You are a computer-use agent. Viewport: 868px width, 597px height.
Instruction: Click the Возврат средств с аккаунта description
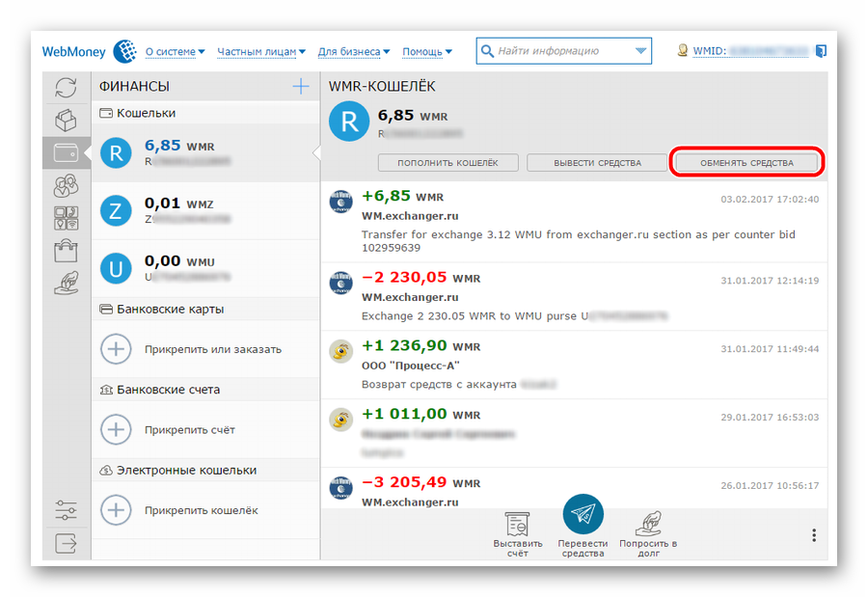(439, 385)
